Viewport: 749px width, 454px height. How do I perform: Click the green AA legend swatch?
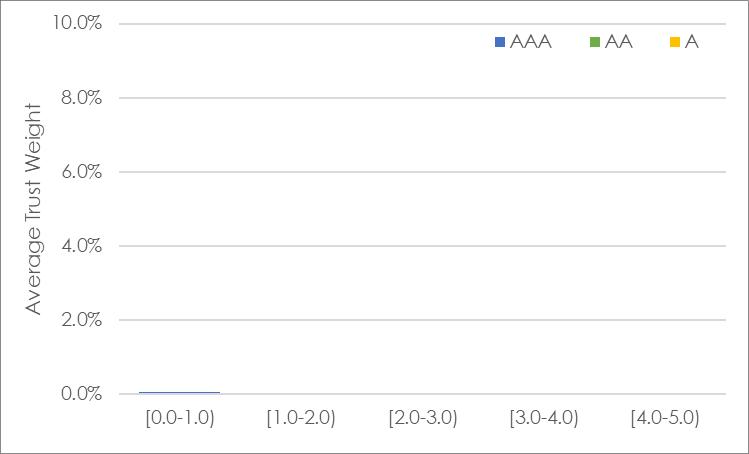595,42
